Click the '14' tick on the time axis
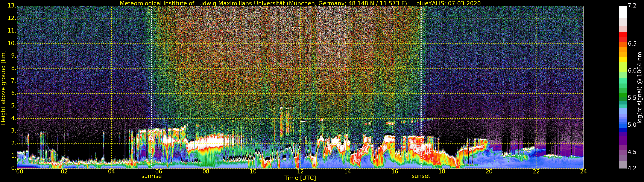 (x=348, y=172)
